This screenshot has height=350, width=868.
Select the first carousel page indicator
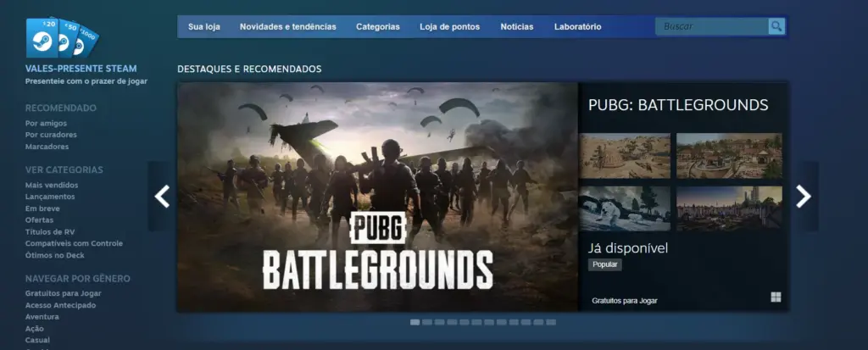(x=415, y=322)
